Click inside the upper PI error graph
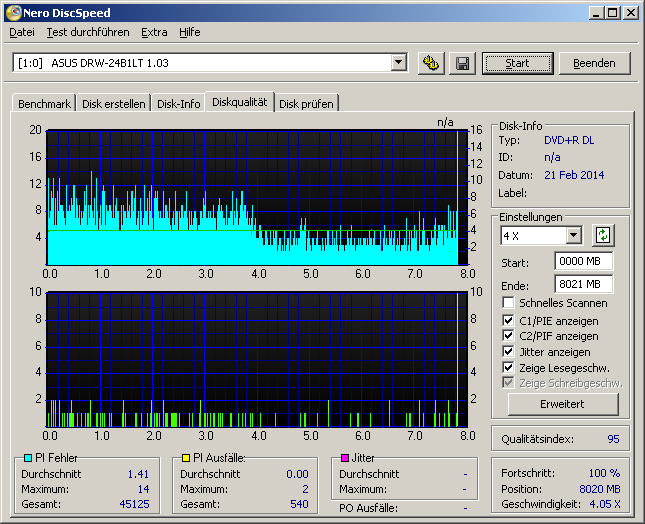Screen dimensions: 645x524 pos(257,197)
